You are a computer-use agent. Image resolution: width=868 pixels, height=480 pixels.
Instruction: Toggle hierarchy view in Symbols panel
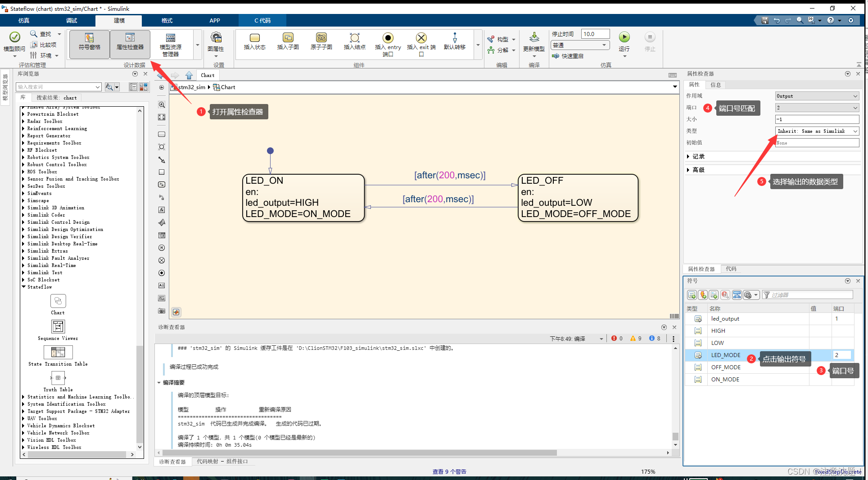point(737,295)
